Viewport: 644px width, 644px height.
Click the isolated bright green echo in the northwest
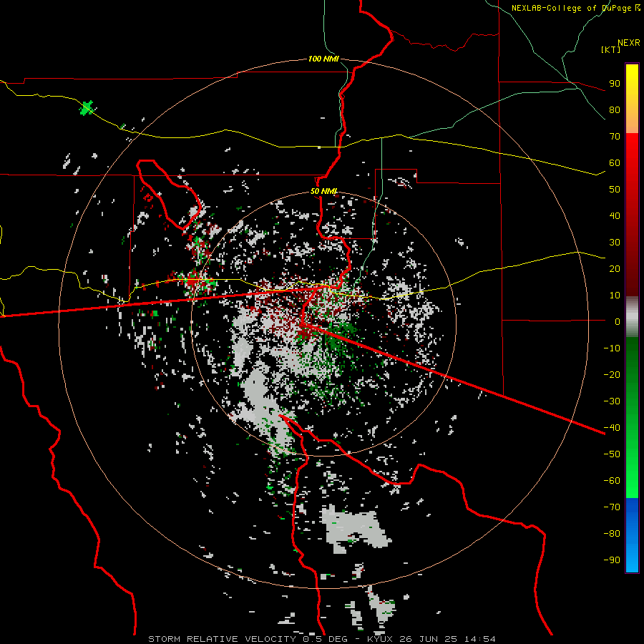point(87,108)
